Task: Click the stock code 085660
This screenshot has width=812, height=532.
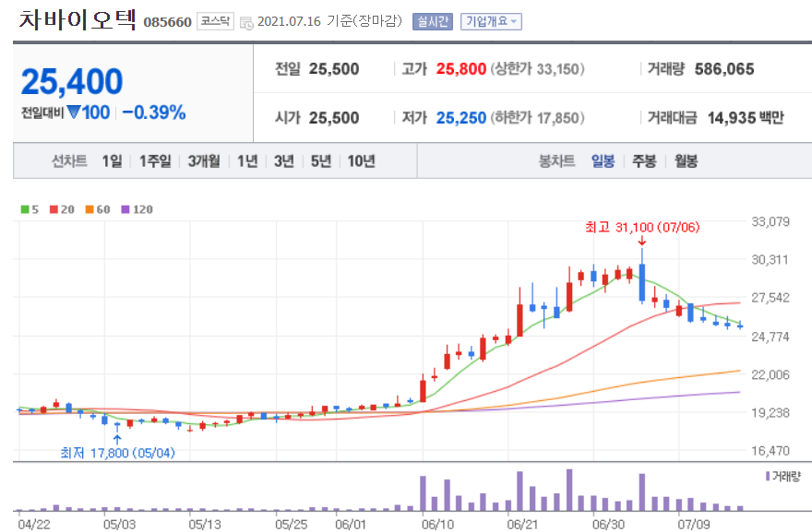Action: point(167,22)
